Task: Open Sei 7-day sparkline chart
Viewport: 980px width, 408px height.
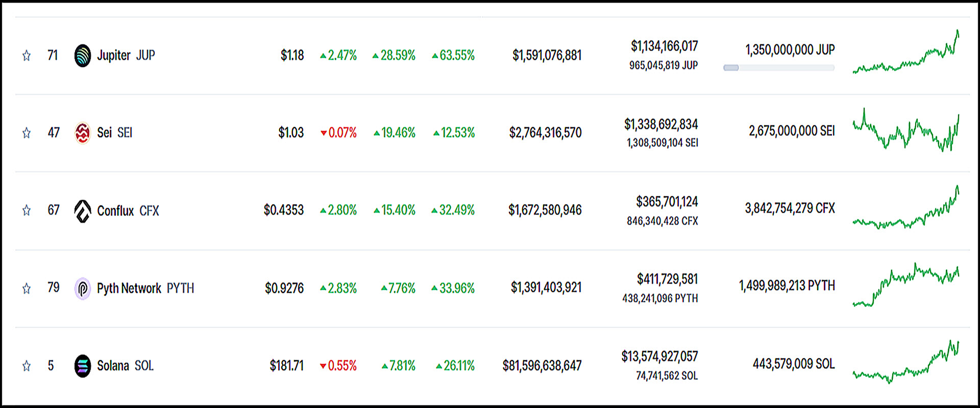Action: 906,131
